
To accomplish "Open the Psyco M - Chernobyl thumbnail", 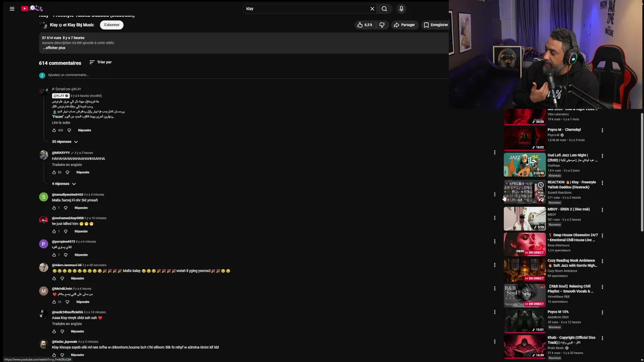I will [x=524, y=138].
